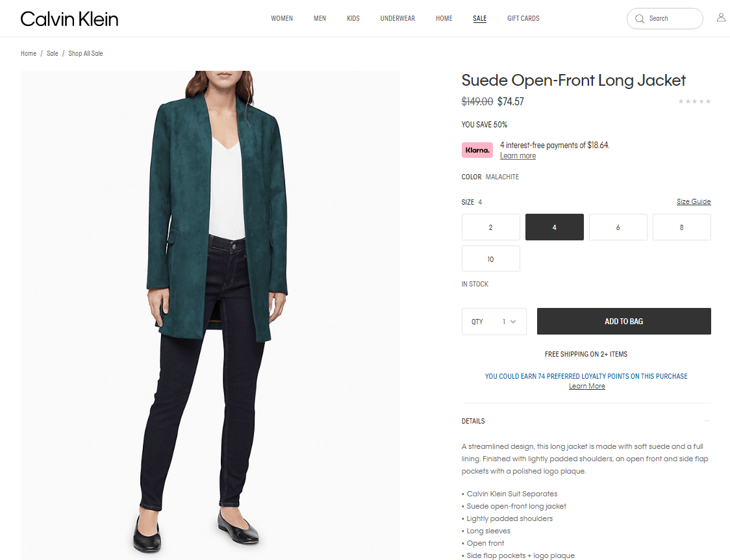730x560 pixels.
Task: Choose size 8 option
Action: pos(681,227)
